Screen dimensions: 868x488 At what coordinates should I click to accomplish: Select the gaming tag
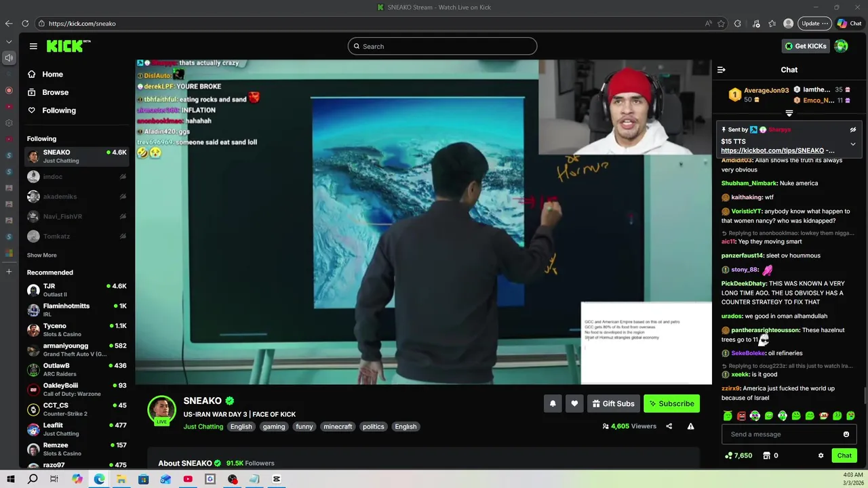pos(274,426)
